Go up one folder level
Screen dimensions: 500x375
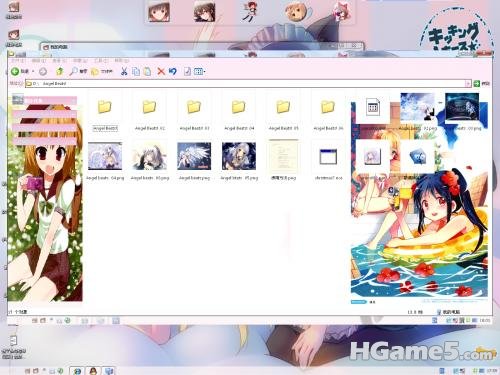[x=60, y=71]
